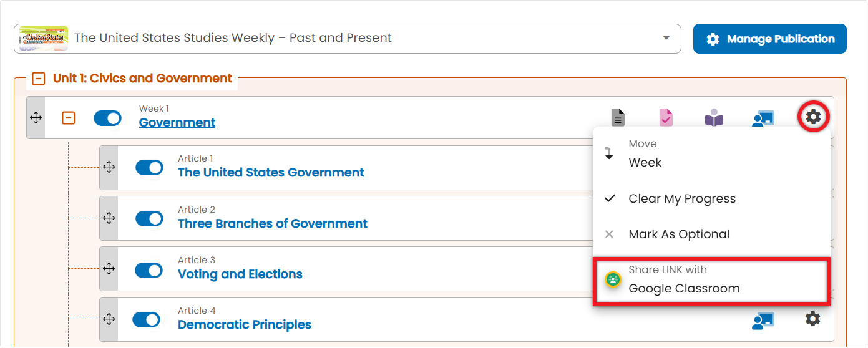The height and width of the screenshot is (348, 868).
Task: Collapse the Week 1 Government articles
Action: pyautogui.click(x=69, y=118)
